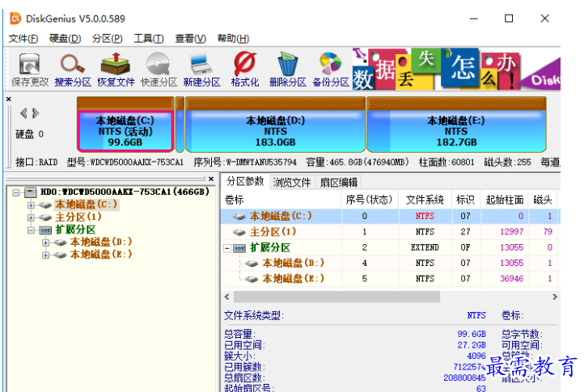Collapse the 扩展分区 tree node
The height and width of the screenshot is (392, 584).
[x=31, y=230]
